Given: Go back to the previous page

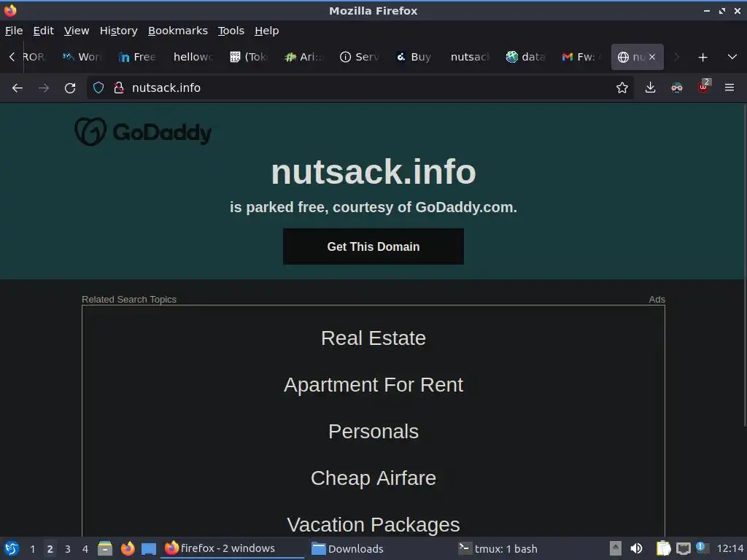Looking at the screenshot, I should [18, 88].
